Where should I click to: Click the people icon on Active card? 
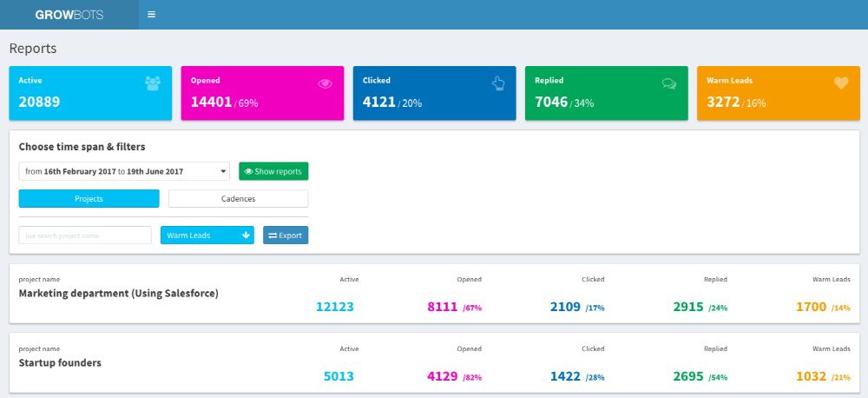(153, 83)
